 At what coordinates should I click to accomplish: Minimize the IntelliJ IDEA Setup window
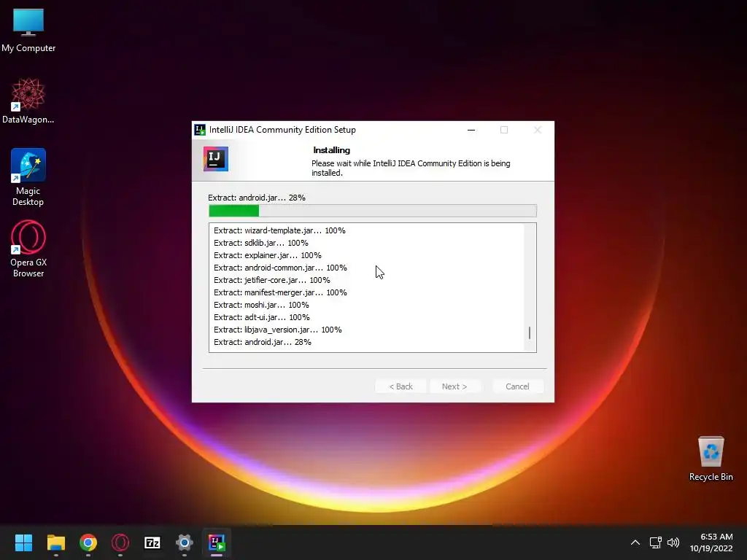click(471, 130)
